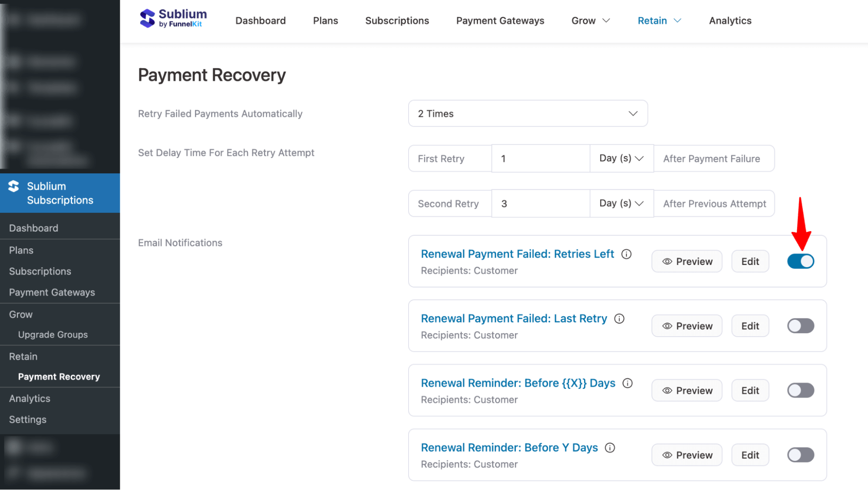The height and width of the screenshot is (490, 868).
Task: Click the eye icon on the Before Y Days Preview button
Action: [667, 454]
